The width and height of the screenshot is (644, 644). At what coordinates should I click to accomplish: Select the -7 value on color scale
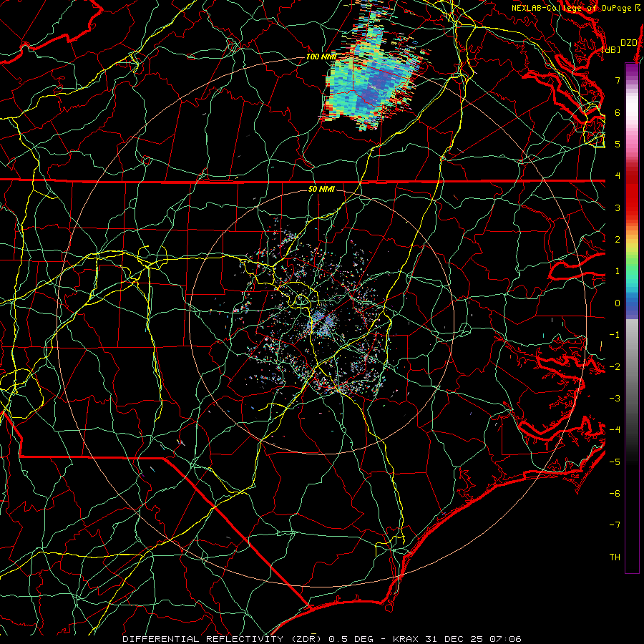615,525
